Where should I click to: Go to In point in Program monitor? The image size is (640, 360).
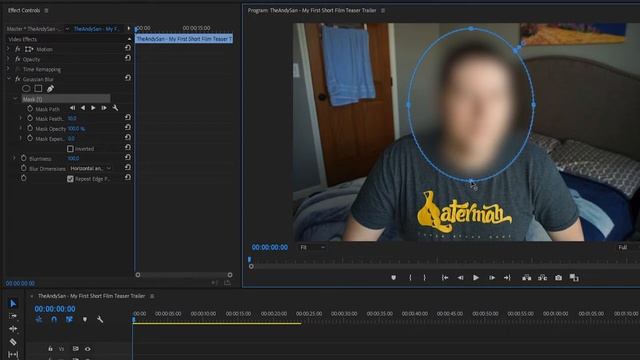(445, 278)
